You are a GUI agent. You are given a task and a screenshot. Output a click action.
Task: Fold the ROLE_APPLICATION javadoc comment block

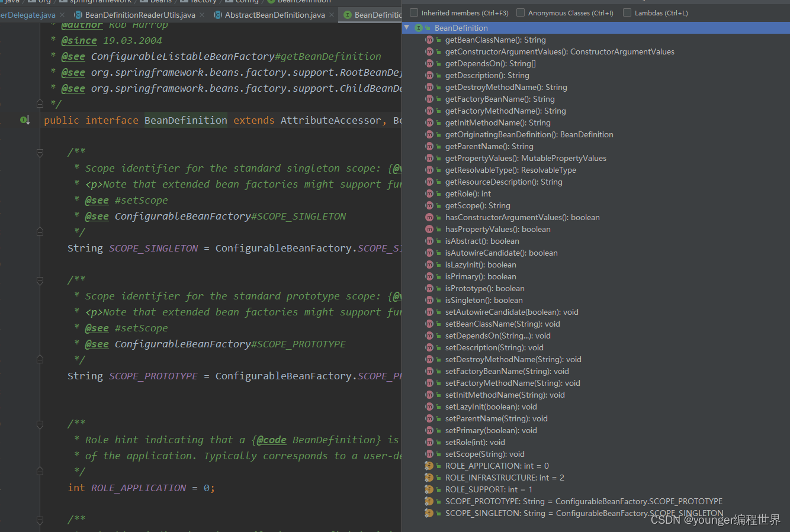[x=40, y=424]
